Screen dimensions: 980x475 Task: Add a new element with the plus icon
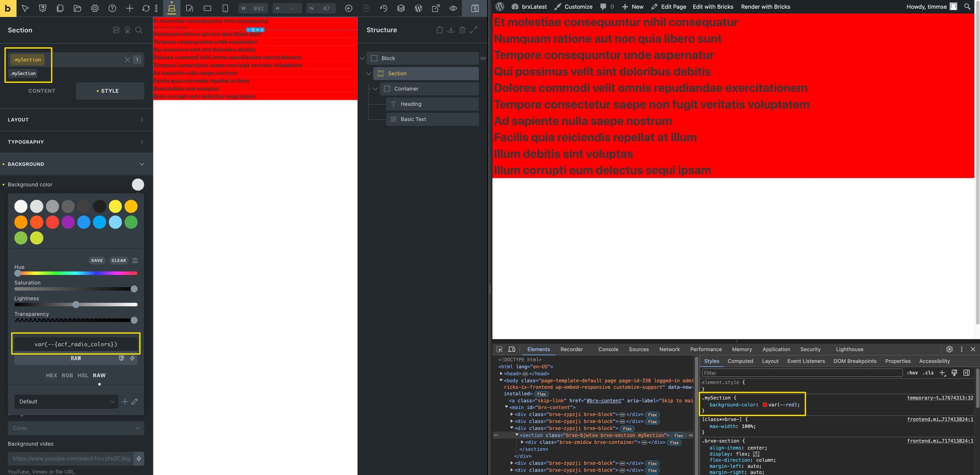pos(130,8)
